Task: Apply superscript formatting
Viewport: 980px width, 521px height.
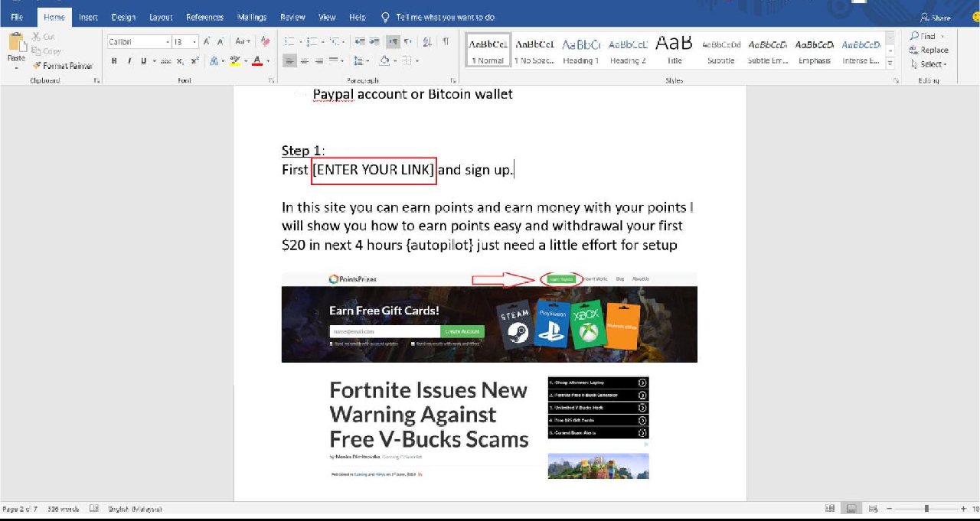Action: pos(194,60)
